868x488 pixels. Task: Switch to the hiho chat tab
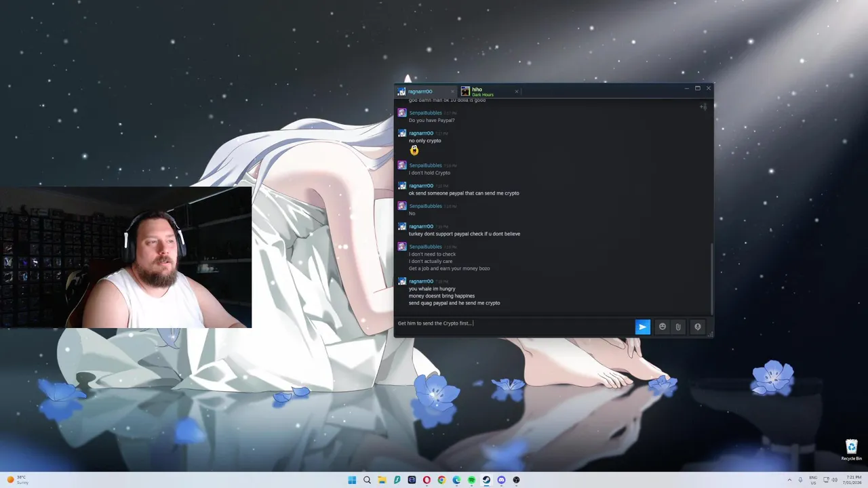488,91
